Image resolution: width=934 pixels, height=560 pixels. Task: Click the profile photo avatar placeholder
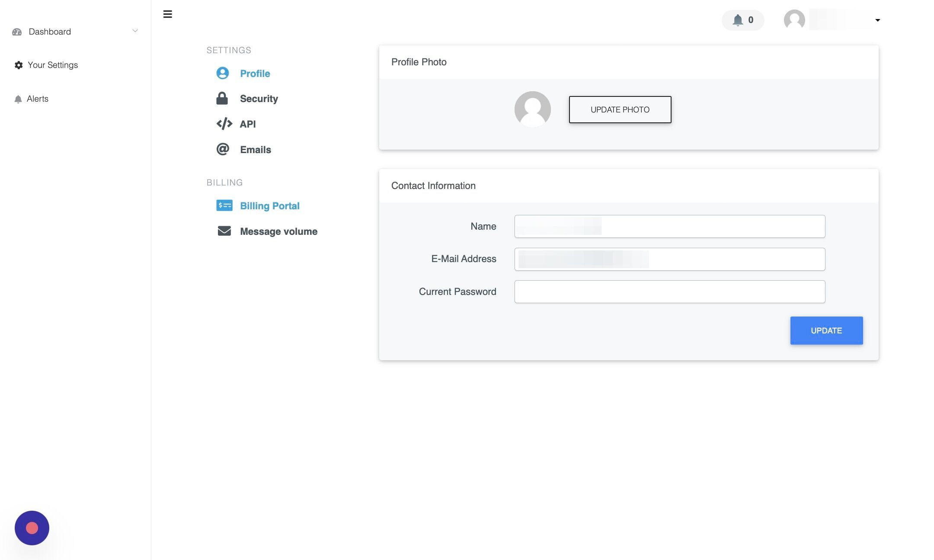click(x=532, y=109)
